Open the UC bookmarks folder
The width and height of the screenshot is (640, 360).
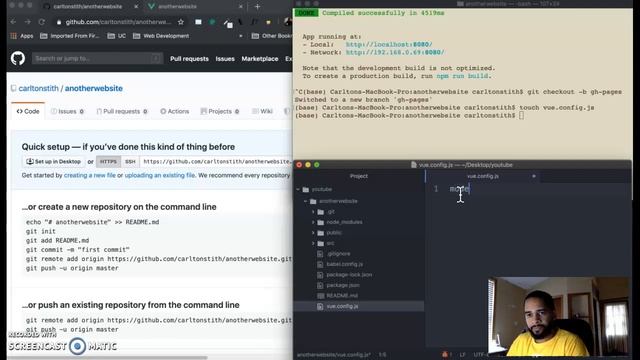click(x=116, y=36)
